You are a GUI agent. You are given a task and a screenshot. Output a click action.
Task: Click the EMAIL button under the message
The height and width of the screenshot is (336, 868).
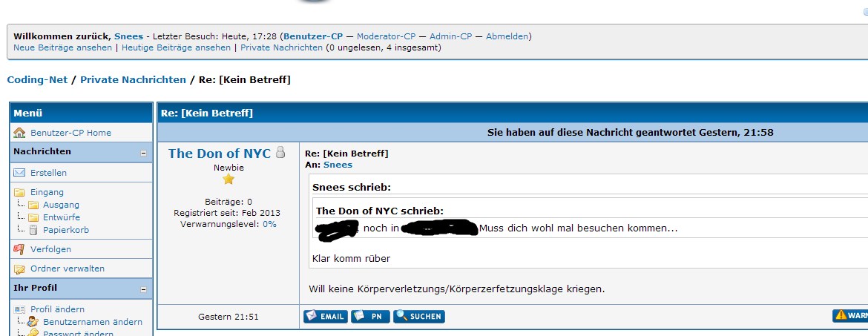coord(326,316)
